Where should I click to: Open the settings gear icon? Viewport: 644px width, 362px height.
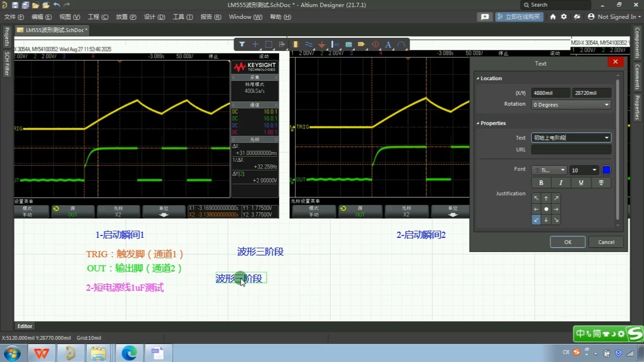point(564,17)
